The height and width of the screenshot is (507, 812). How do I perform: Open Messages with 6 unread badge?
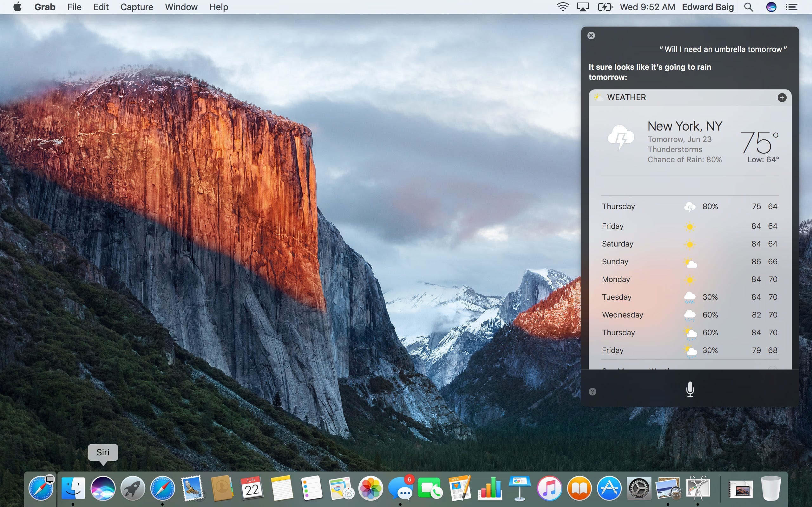(x=400, y=489)
